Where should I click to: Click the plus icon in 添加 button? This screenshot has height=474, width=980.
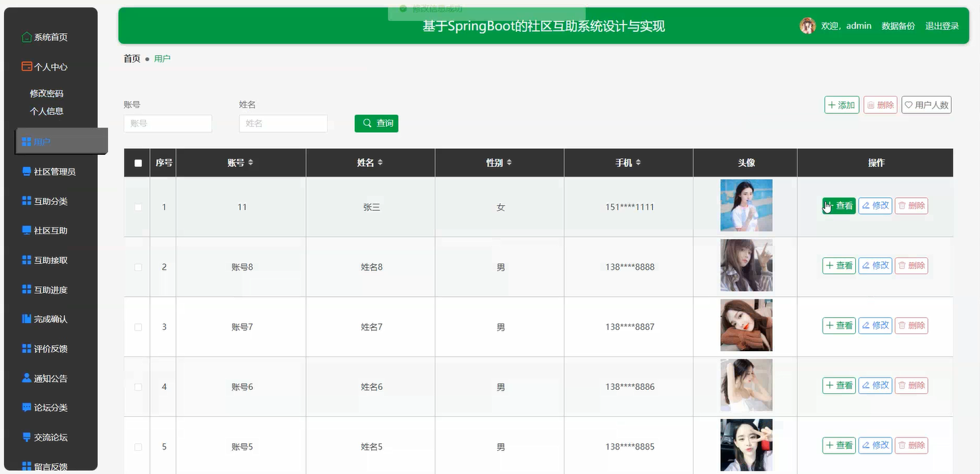(832, 105)
